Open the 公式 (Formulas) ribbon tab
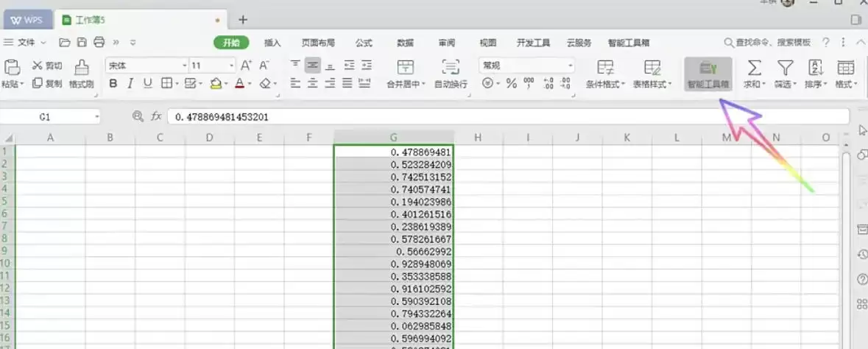The image size is (868, 349). pos(364,43)
